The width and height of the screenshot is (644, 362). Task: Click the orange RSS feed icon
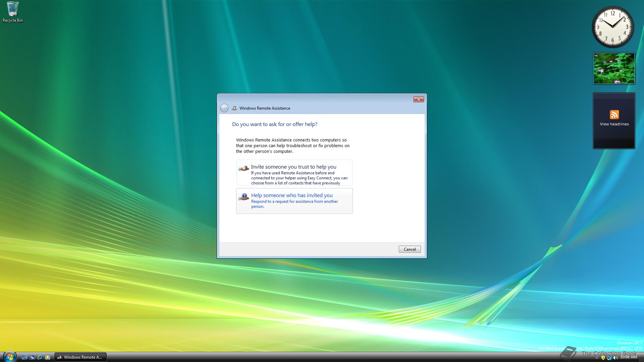pos(614,115)
